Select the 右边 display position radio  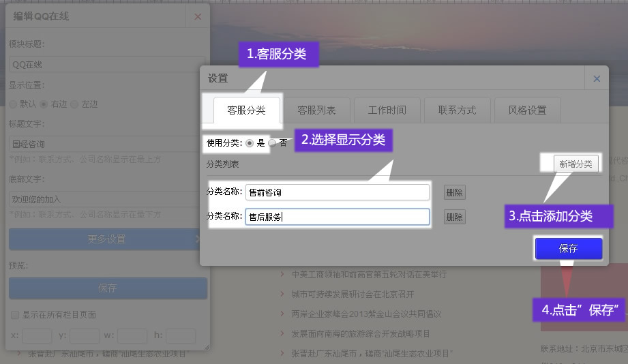click(44, 104)
